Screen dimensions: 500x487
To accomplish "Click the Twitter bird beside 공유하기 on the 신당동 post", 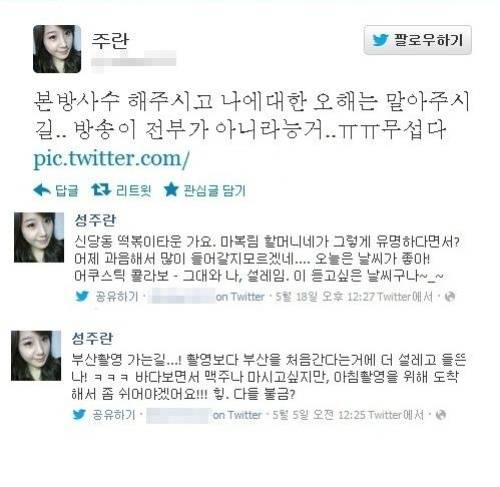I will [x=82, y=296].
